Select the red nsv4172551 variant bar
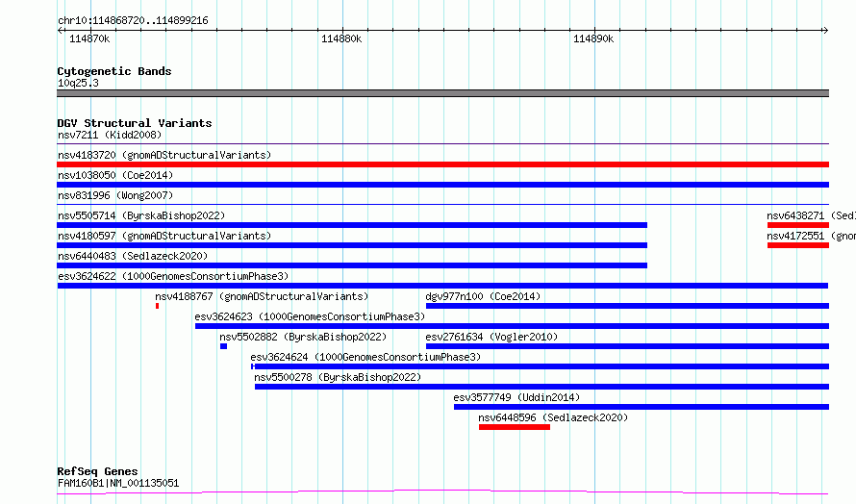 coord(798,245)
